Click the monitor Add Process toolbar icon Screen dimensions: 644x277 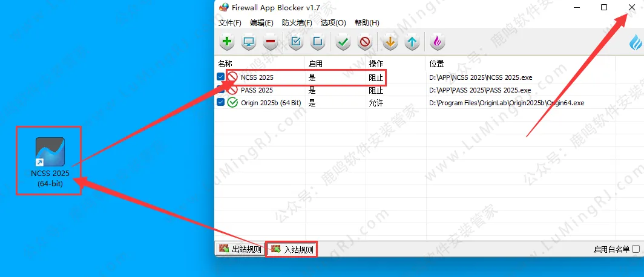(249, 42)
